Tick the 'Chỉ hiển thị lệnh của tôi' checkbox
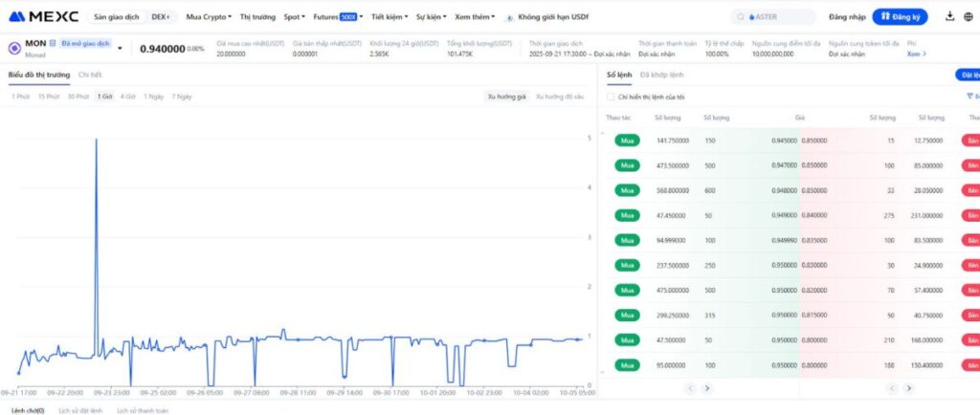This screenshot has width=980, height=415. (612, 97)
